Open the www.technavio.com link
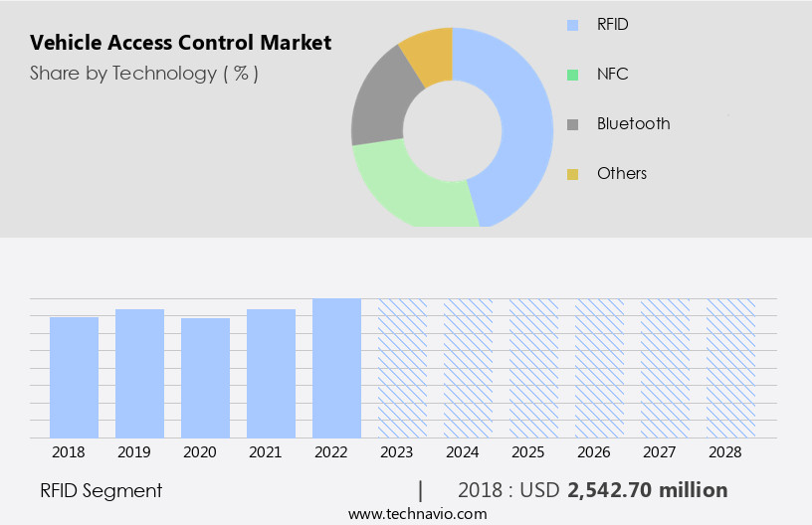The height and width of the screenshot is (525, 812). point(417,514)
